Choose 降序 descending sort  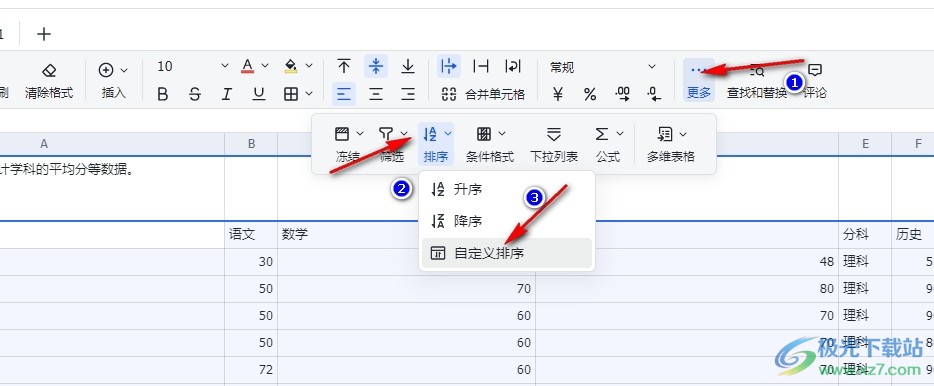point(507,222)
